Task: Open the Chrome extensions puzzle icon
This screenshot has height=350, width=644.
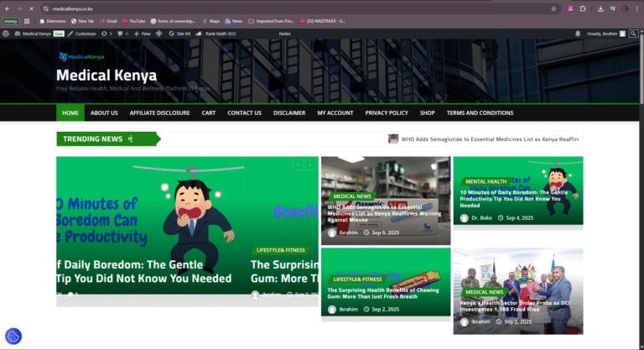Action: [583, 8]
